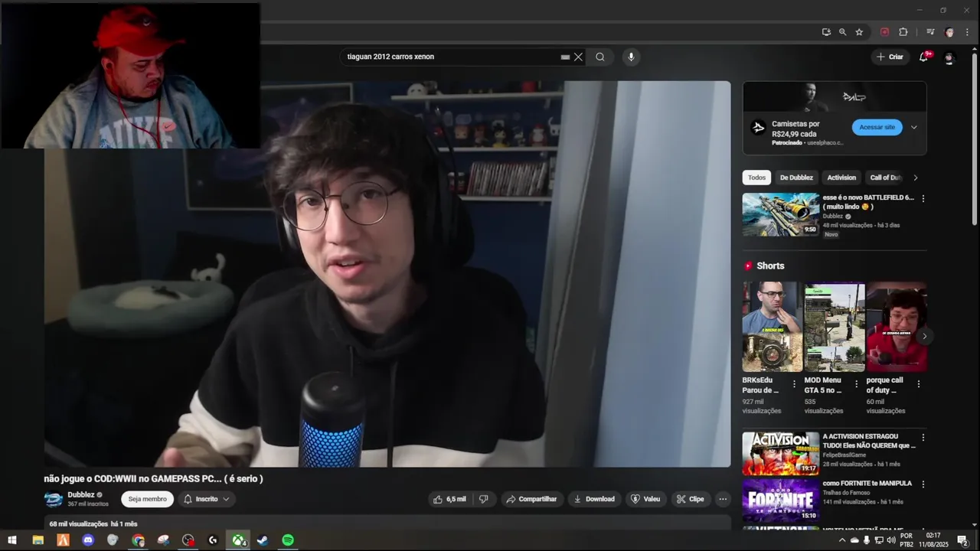This screenshot has width=980, height=551.
Task: Expand the sponsored ad chevron
Action: [x=913, y=127]
